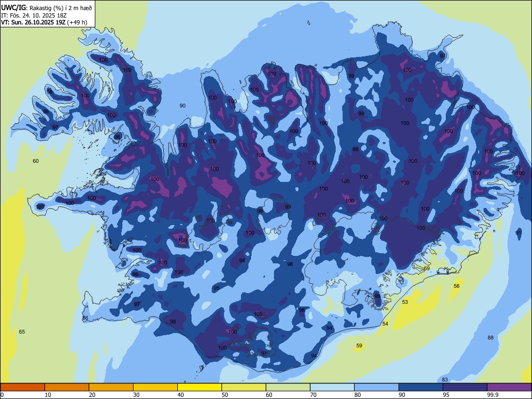Click the '0' legend tick label
This screenshot has height=399, width=532.
(x=2, y=395)
